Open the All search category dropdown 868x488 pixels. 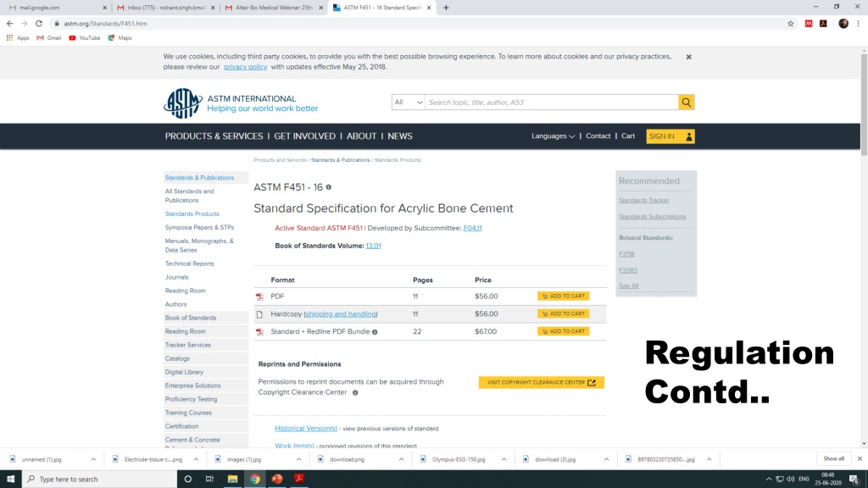point(409,103)
